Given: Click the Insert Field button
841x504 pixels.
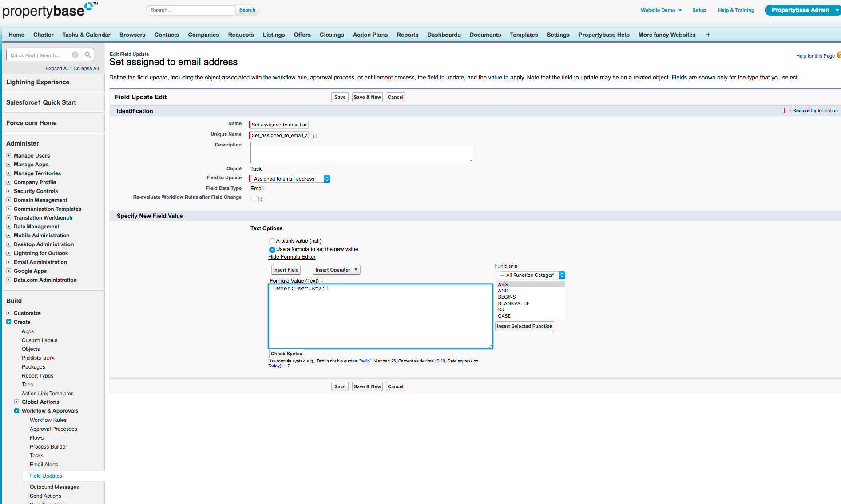Looking at the screenshot, I should (286, 270).
